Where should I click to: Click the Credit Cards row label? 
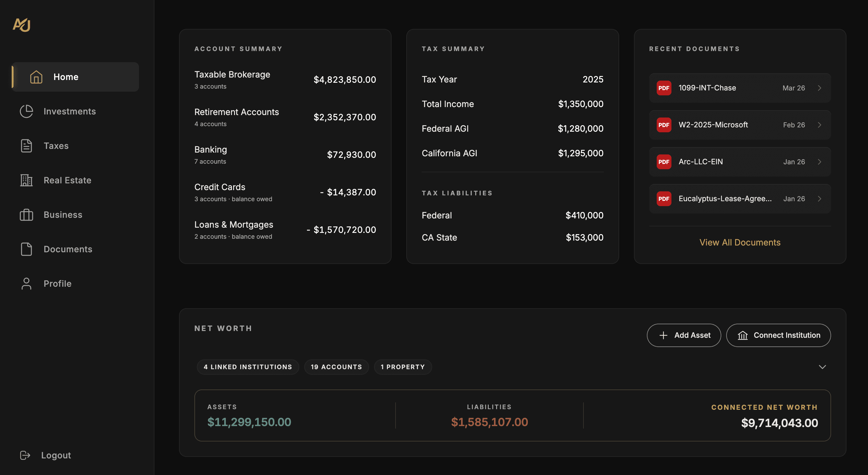coord(220,187)
